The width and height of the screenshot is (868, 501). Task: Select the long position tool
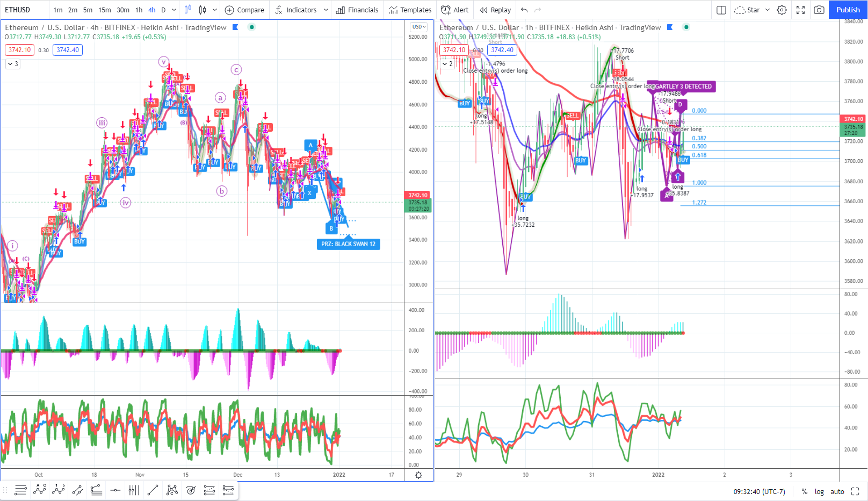(209, 490)
